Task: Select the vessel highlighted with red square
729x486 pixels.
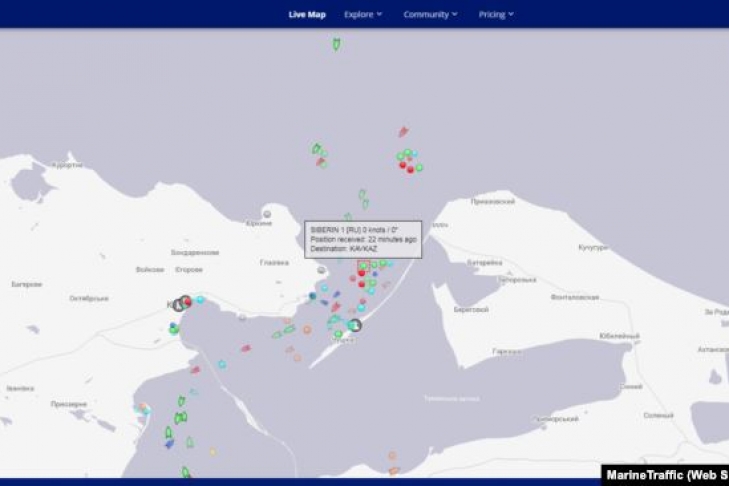Action: coord(364,266)
